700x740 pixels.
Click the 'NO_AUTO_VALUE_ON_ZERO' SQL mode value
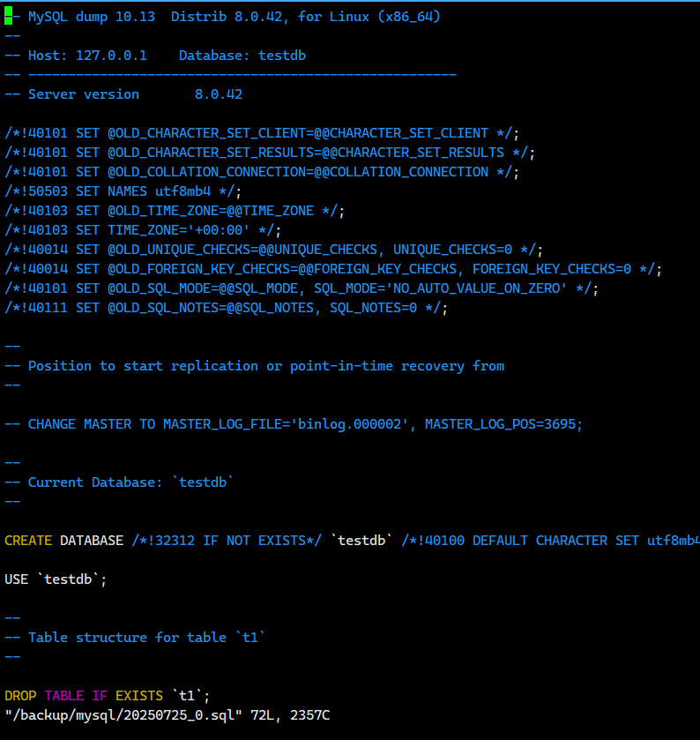click(476, 288)
